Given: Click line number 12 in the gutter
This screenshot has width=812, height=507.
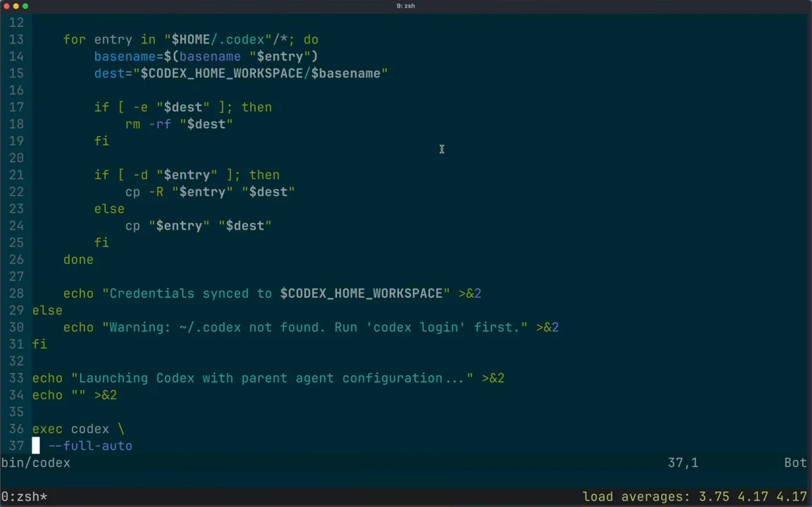Looking at the screenshot, I should [x=17, y=23].
